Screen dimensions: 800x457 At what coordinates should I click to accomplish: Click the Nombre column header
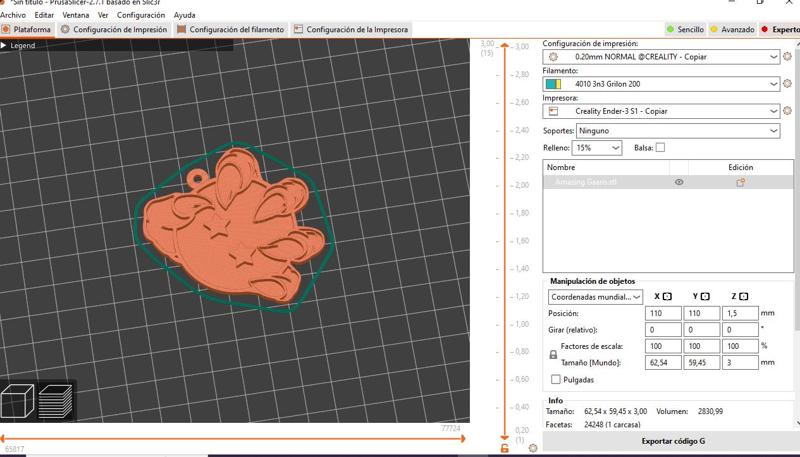pyautogui.click(x=606, y=167)
